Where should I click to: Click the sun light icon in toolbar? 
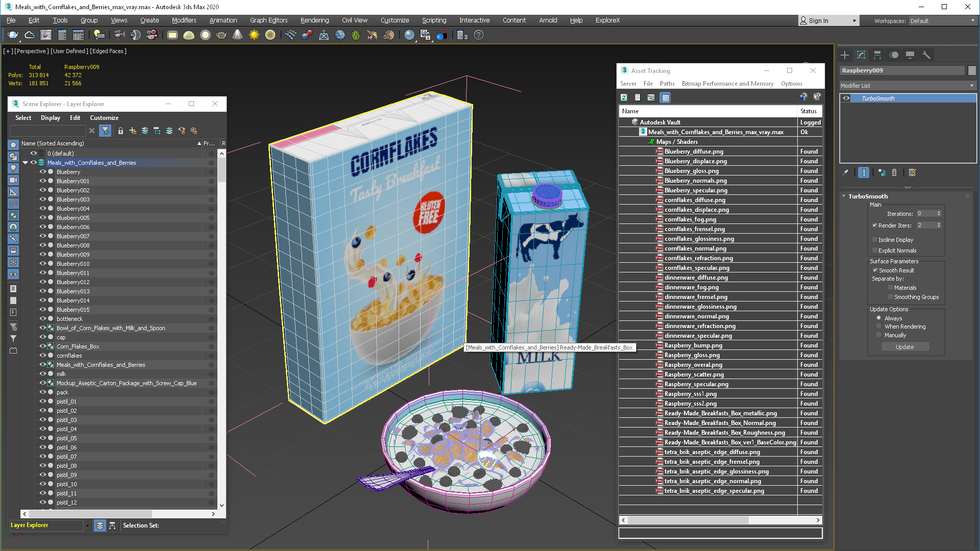coord(254,35)
